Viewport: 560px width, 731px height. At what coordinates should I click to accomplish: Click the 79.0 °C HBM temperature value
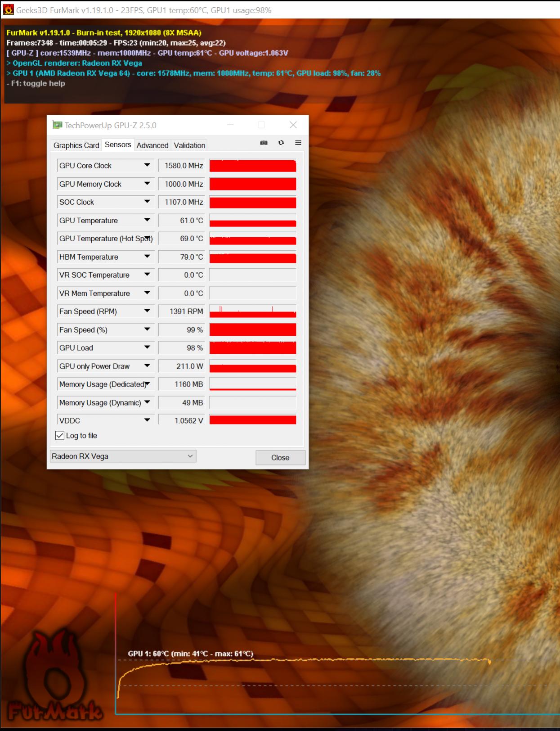pyautogui.click(x=182, y=257)
